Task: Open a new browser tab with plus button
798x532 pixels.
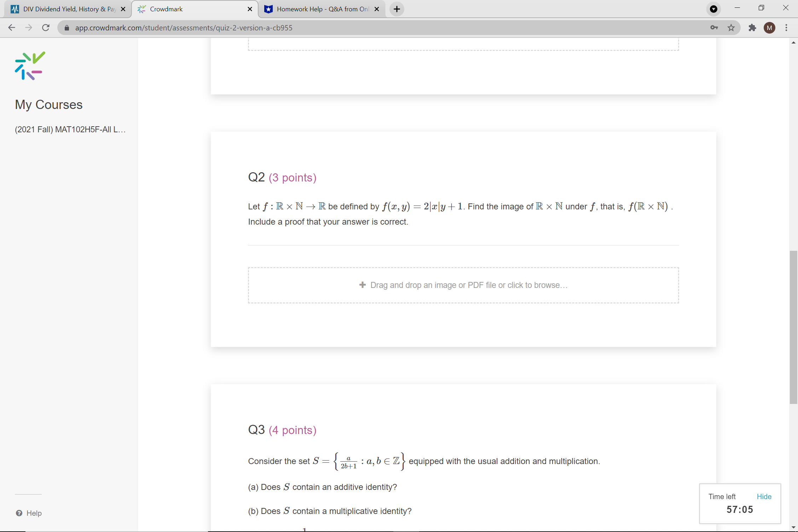Action: coord(397,9)
